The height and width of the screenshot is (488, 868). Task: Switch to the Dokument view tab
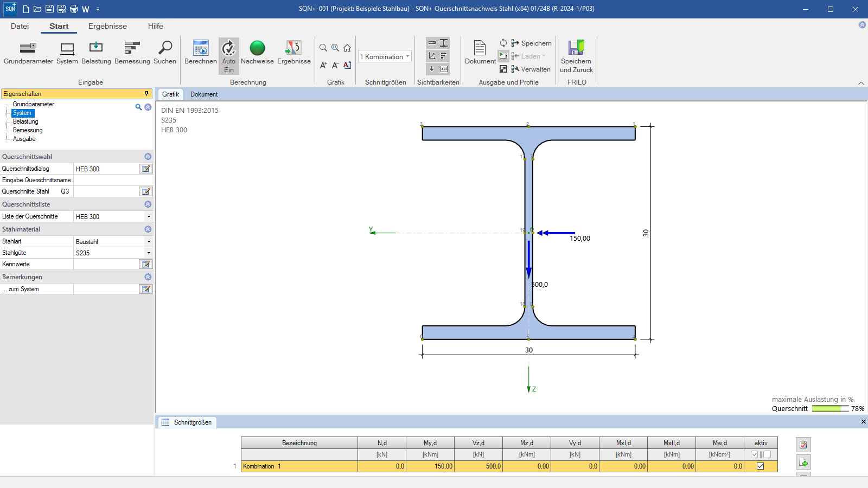coord(204,94)
